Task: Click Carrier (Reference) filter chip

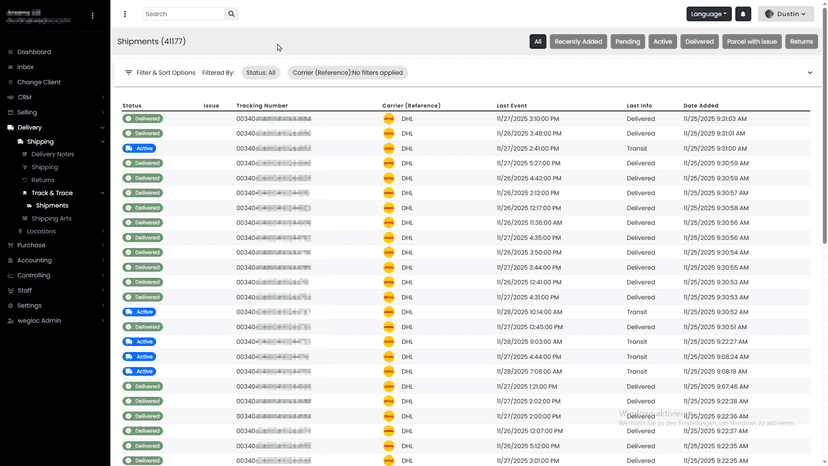Action: coord(347,72)
